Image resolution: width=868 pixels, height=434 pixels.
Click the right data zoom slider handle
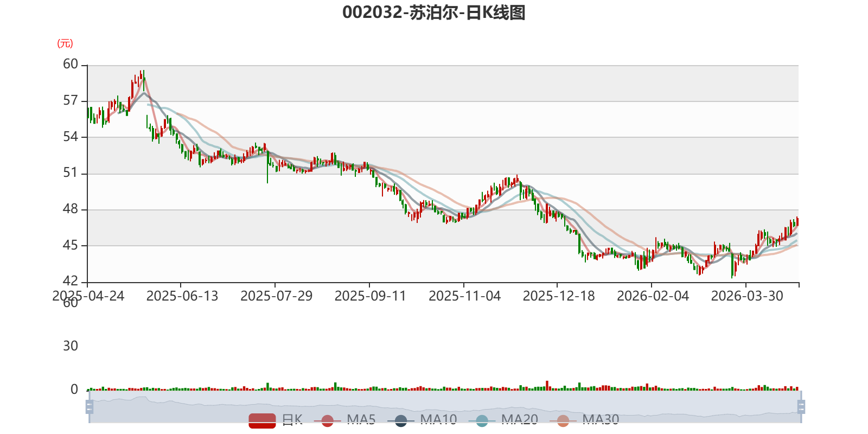point(801,406)
